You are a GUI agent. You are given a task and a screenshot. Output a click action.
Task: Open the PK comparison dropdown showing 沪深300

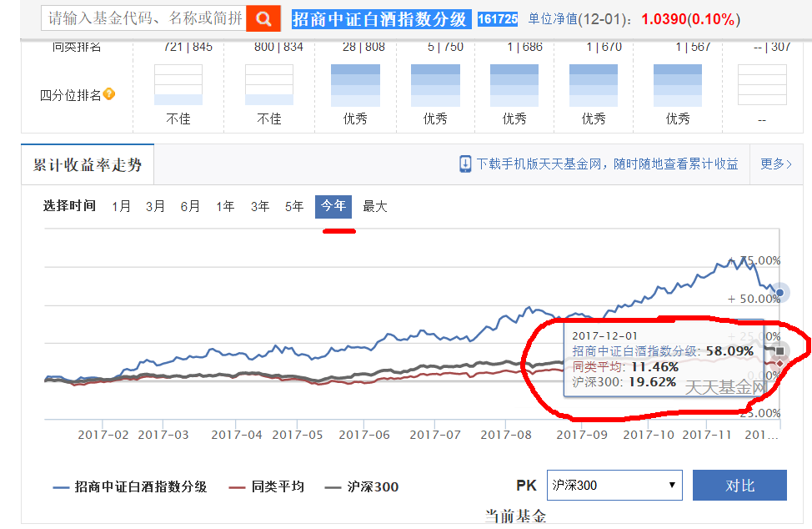click(x=614, y=485)
